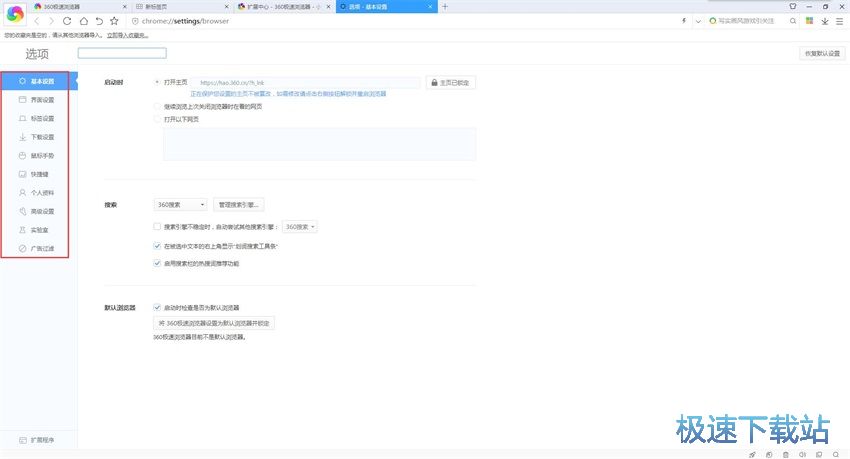
Task: Click the 管理搜索引擎 button
Action: (x=239, y=205)
